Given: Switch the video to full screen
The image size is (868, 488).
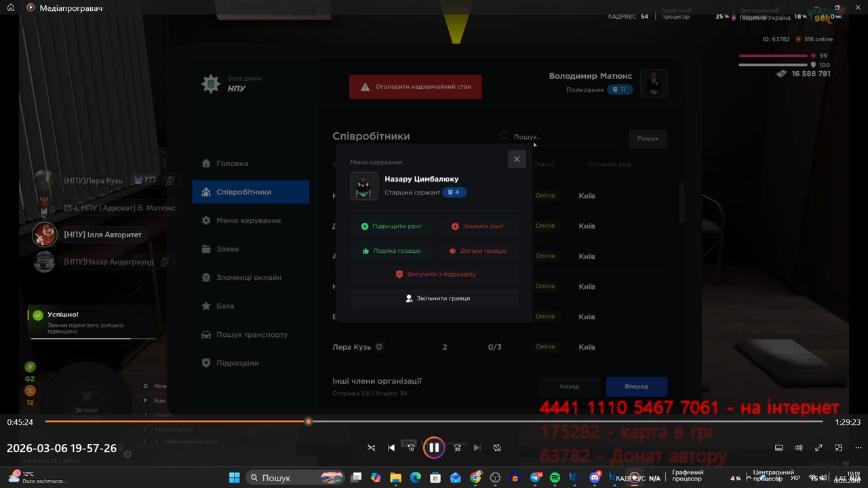Looking at the screenshot, I should pyautogui.click(x=818, y=448).
